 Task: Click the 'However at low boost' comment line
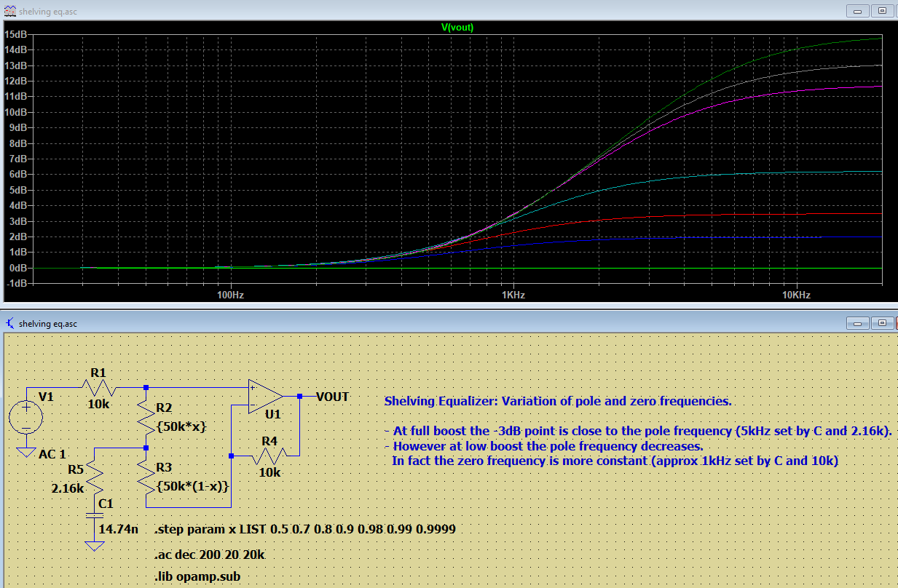point(543,446)
